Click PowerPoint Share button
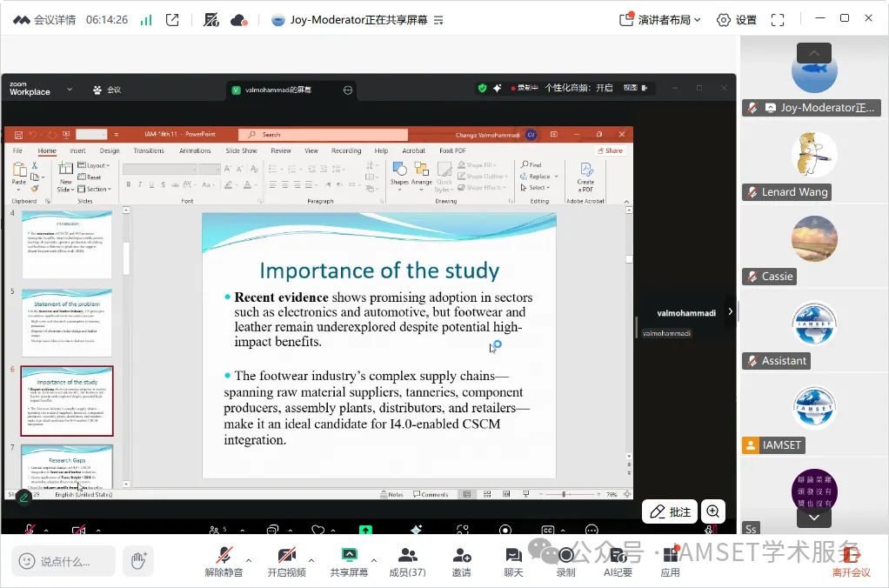This screenshot has width=889, height=588. pyautogui.click(x=610, y=150)
